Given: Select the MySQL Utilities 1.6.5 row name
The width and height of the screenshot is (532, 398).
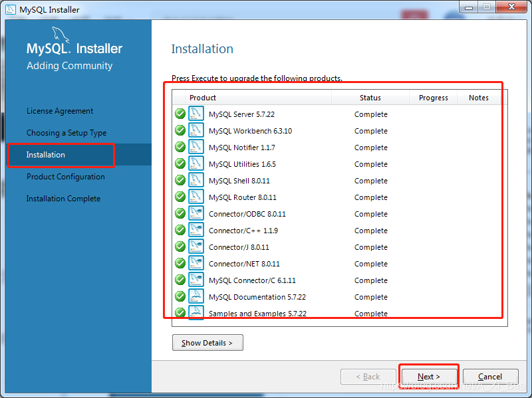Looking at the screenshot, I should (242, 164).
